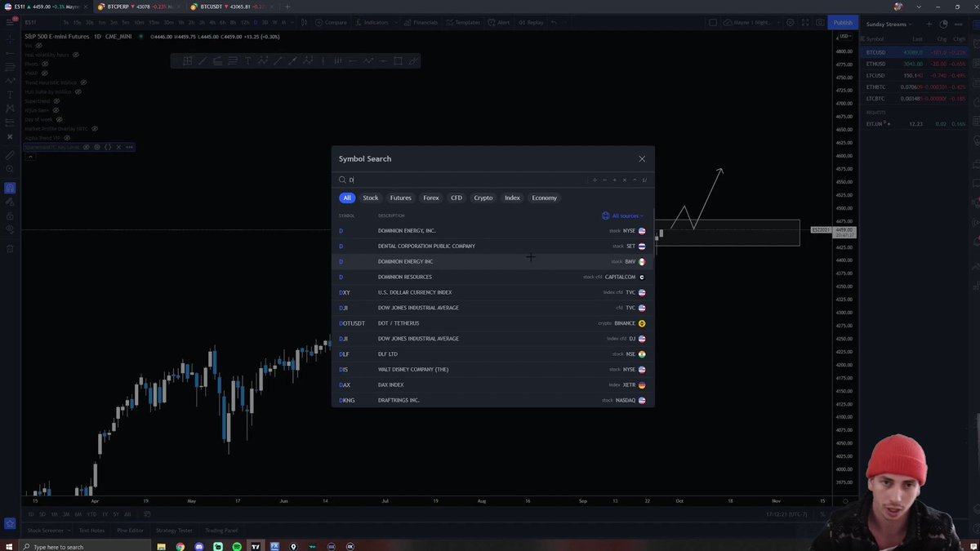Select ETHUSD in the watchlist
The height and width of the screenshot is (551, 980).
915,64
